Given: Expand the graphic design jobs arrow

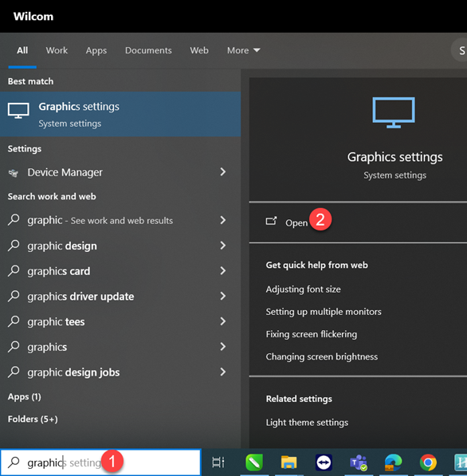Looking at the screenshot, I should pyautogui.click(x=222, y=372).
